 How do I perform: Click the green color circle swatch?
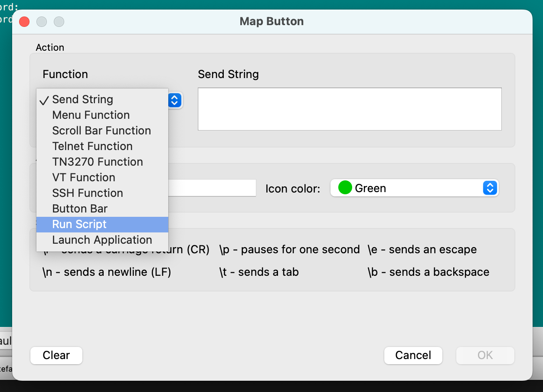click(345, 188)
